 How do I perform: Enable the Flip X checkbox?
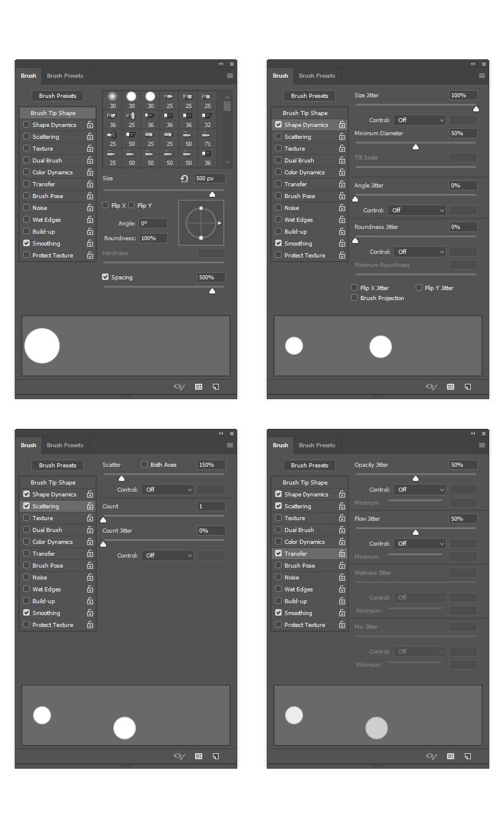106,205
